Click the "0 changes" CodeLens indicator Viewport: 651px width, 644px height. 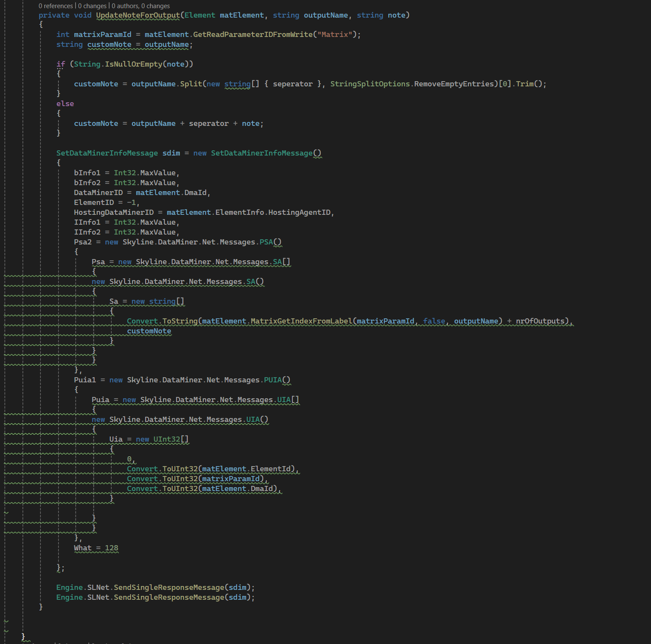point(92,6)
